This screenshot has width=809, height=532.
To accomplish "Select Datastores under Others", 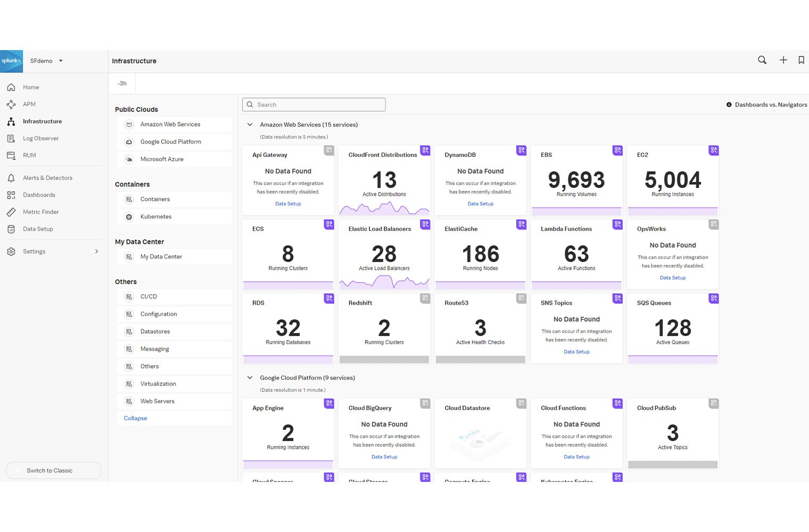I will tap(174, 331).
